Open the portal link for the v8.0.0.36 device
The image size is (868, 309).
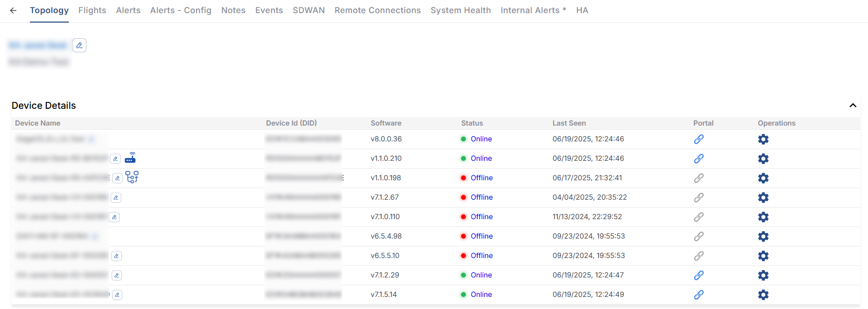pyautogui.click(x=699, y=139)
